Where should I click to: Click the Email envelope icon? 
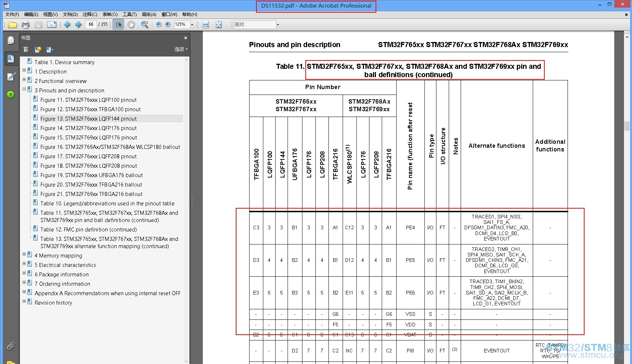52,25
